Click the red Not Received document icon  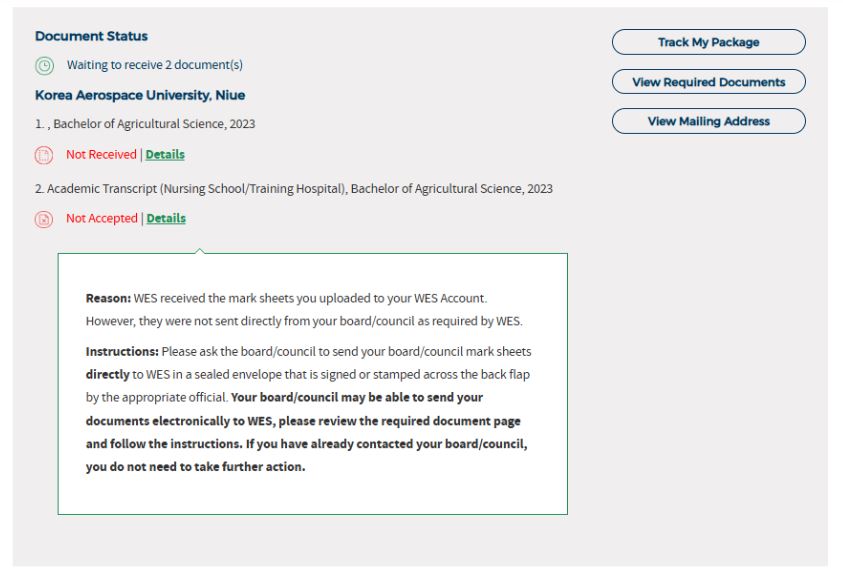44,155
